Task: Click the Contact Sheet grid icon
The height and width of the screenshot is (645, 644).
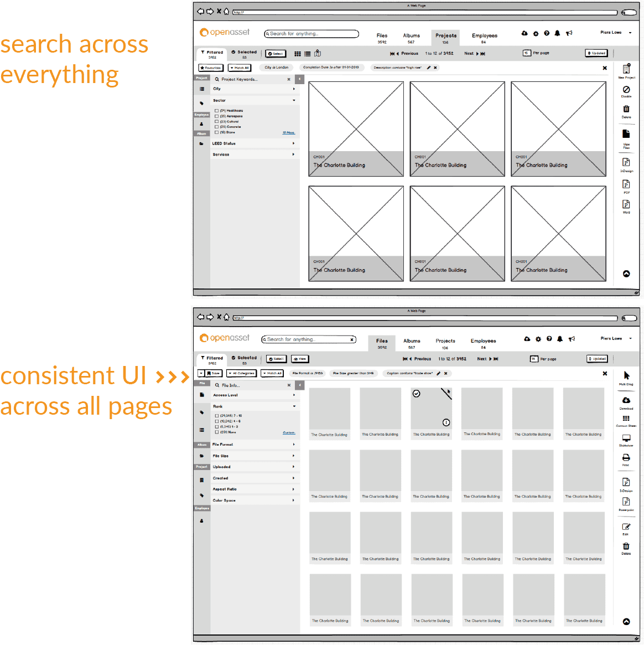Action: tap(626, 419)
